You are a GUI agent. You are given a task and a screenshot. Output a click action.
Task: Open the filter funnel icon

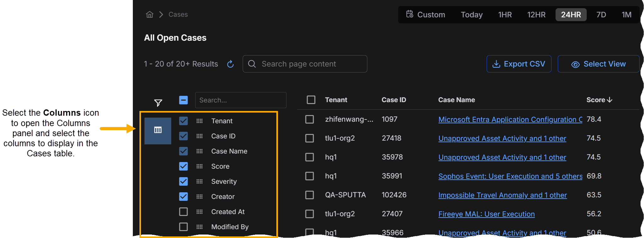[158, 103]
